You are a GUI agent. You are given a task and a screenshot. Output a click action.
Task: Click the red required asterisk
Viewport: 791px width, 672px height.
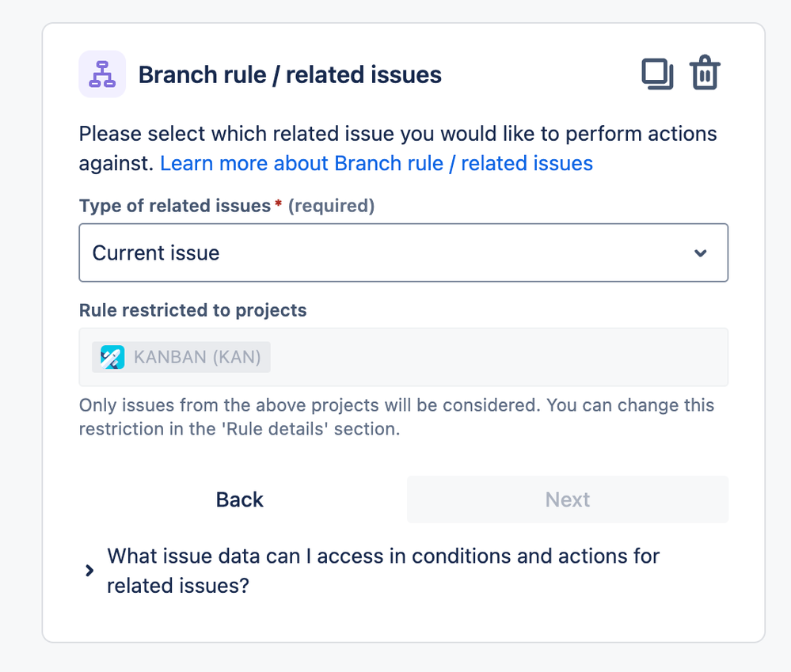(x=279, y=204)
